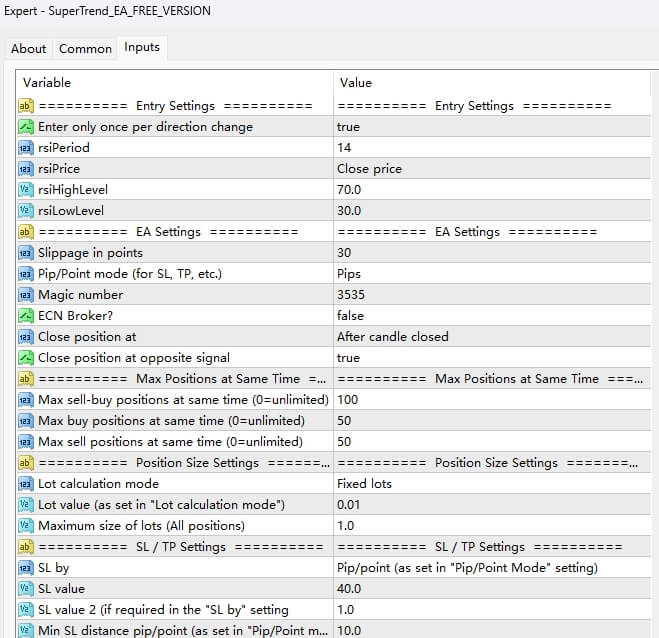This screenshot has height=638, width=659.
Task: Open the Pips value dropdown for Pip/Point mode
Action: coord(492,274)
